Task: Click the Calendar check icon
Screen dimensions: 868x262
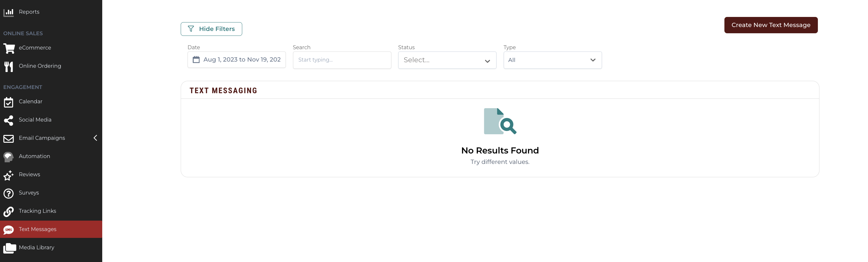Action: point(8,102)
